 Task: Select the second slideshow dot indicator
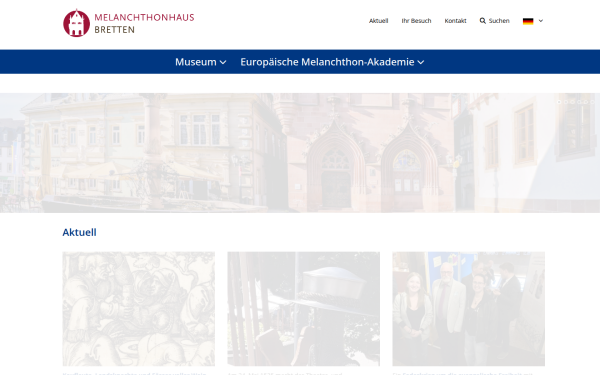click(x=566, y=102)
